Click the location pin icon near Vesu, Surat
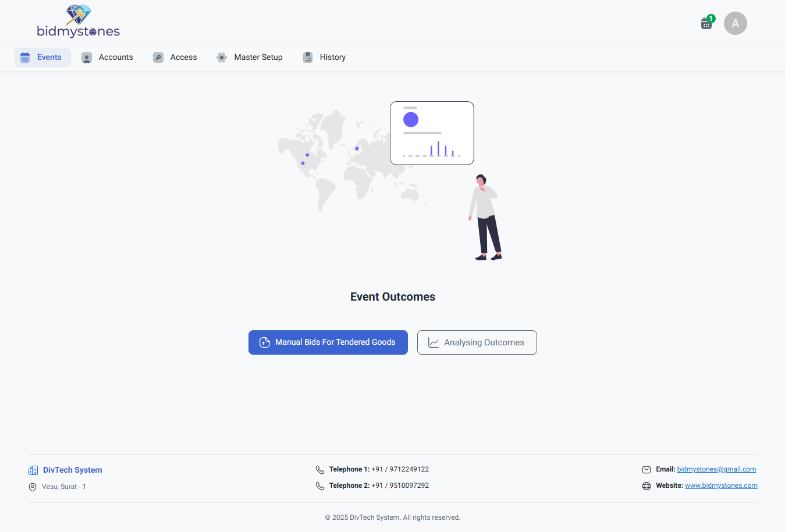Image resolution: width=785 pixels, height=532 pixels. tap(33, 487)
